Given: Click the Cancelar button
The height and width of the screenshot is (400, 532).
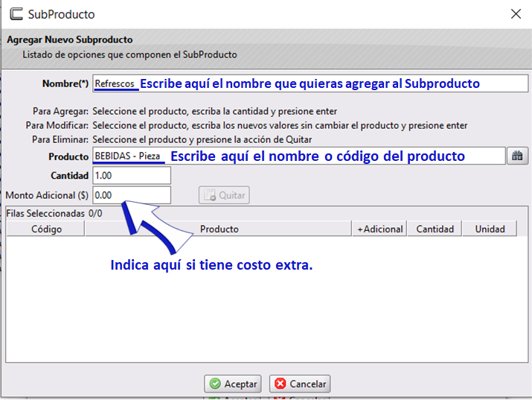Looking at the screenshot, I should click(x=300, y=384).
